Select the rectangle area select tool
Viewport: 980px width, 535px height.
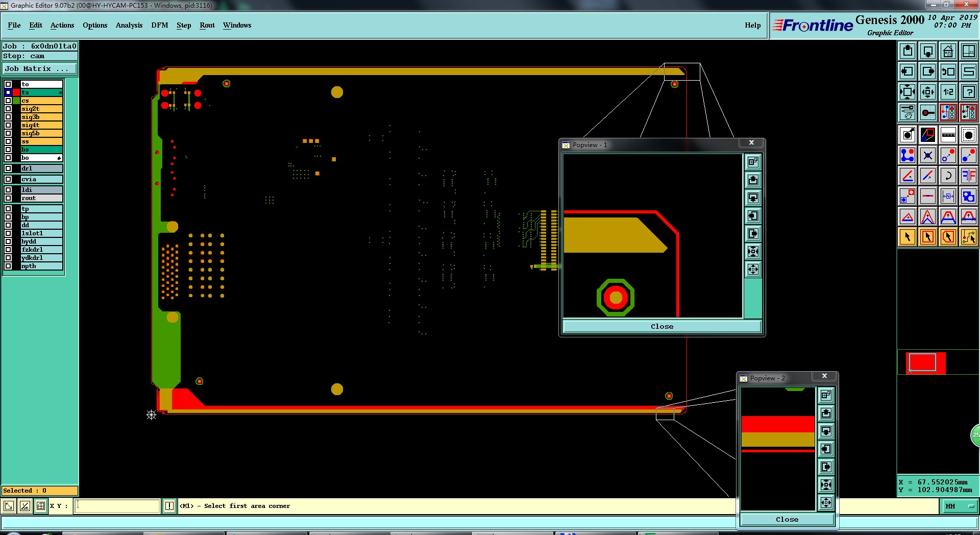tap(928, 237)
